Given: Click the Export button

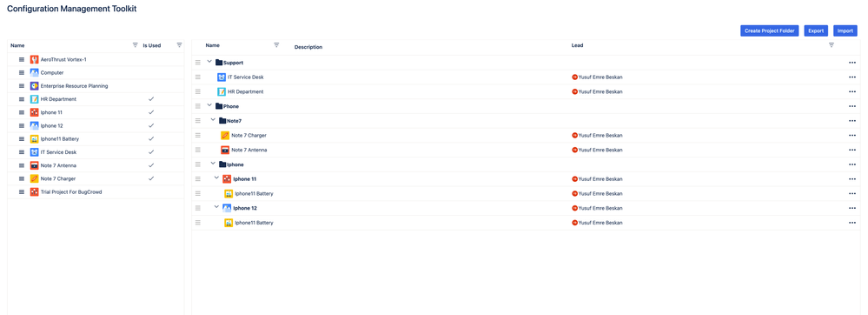Looking at the screenshot, I should (x=816, y=31).
